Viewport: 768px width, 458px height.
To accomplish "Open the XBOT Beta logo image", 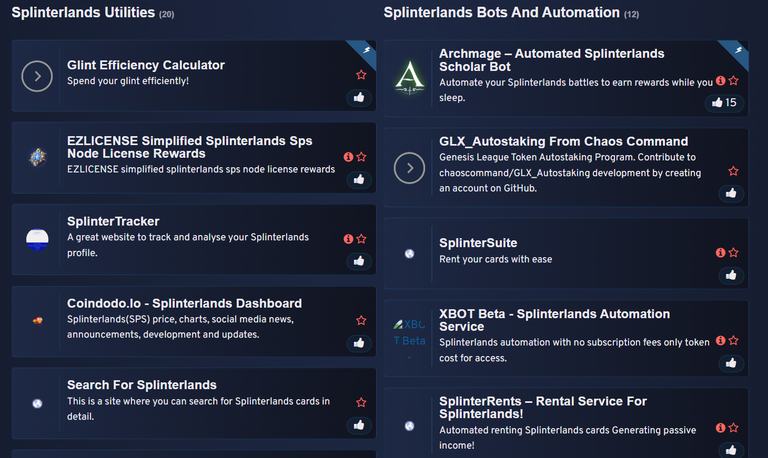I will (409, 338).
